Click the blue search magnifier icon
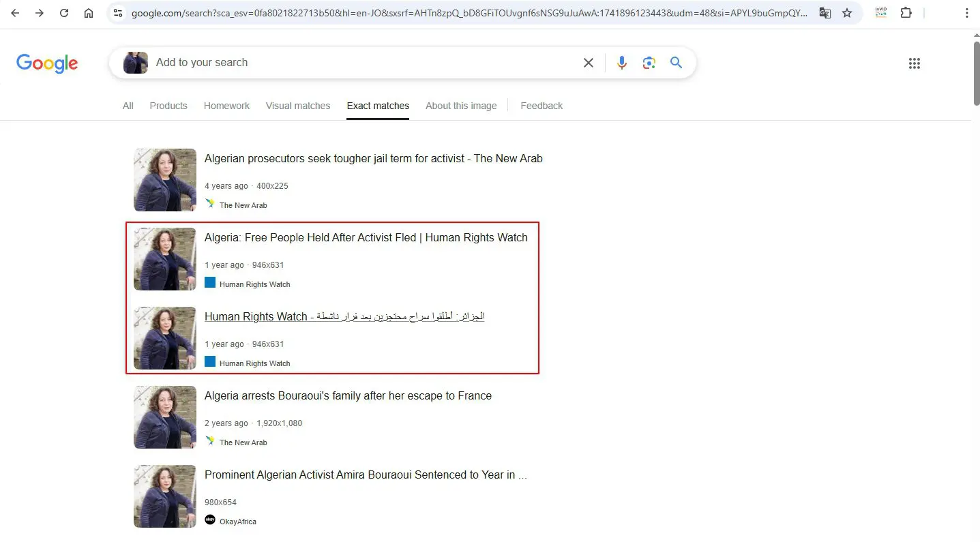The height and width of the screenshot is (542, 980). (x=676, y=63)
